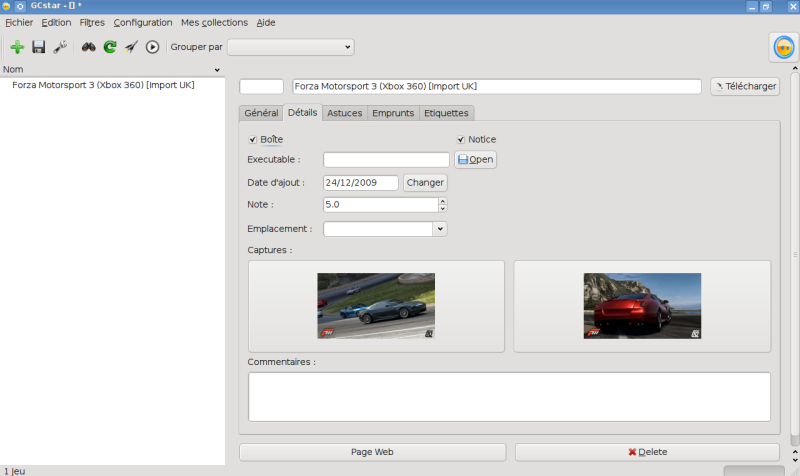
Task: Open the Fichier menu
Action: (19, 22)
